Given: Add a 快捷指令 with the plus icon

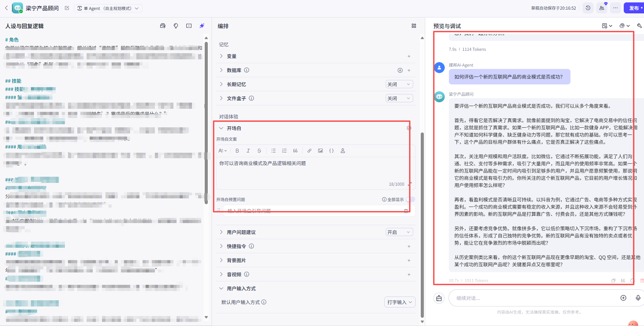Looking at the screenshot, I should click(x=409, y=246).
